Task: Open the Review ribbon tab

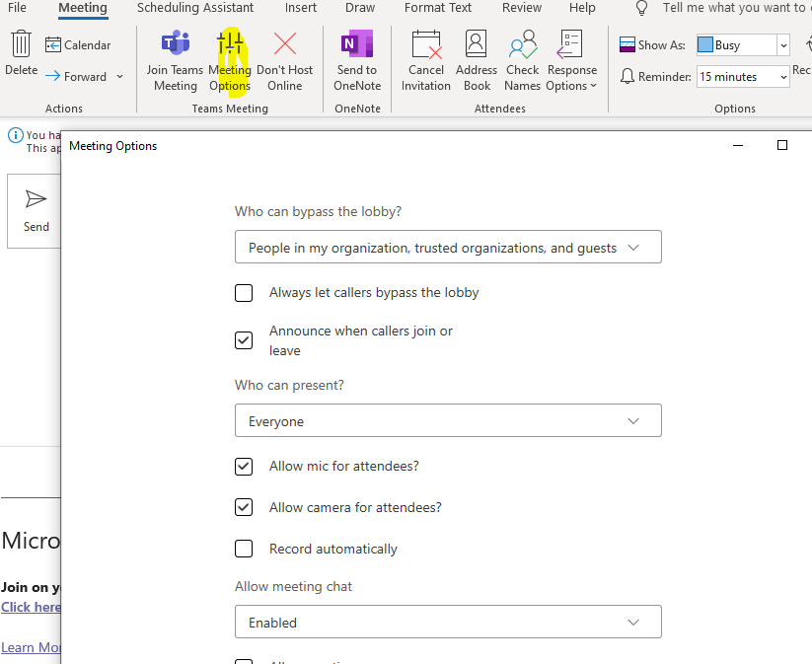Action: [x=522, y=8]
